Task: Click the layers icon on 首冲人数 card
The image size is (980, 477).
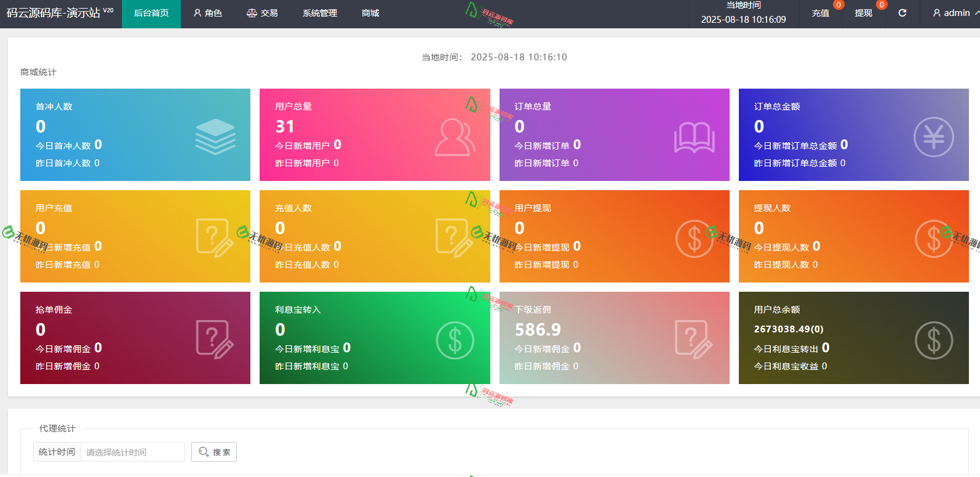Action: click(215, 137)
